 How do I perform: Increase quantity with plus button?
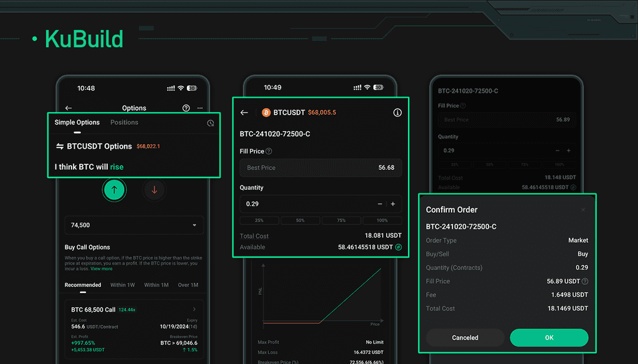click(x=393, y=204)
